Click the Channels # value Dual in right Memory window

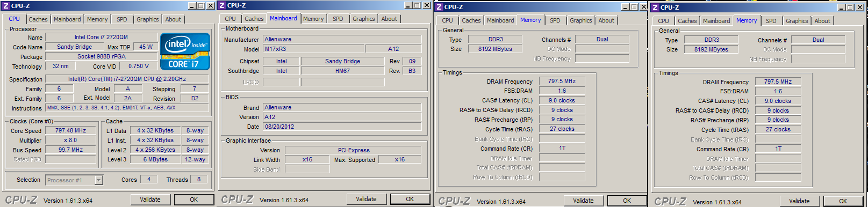818,40
